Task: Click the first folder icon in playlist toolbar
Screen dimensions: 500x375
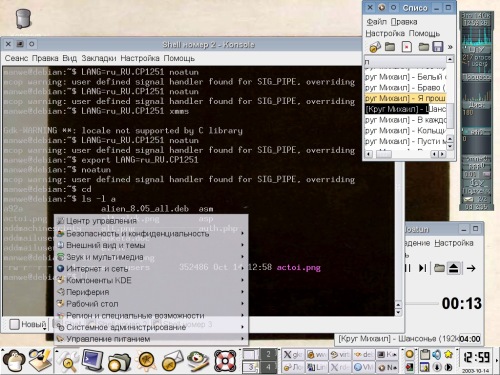Action: [x=390, y=47]
